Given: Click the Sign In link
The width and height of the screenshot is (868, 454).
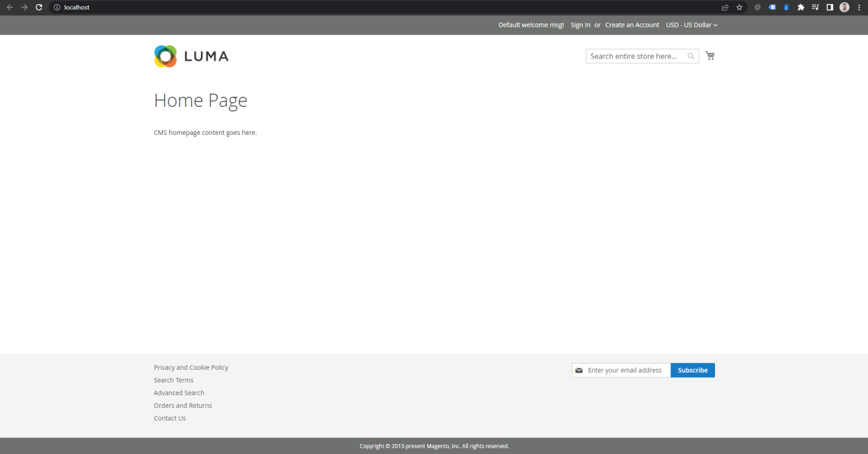Looking at the screenshot, I should [x=580, y=25].
